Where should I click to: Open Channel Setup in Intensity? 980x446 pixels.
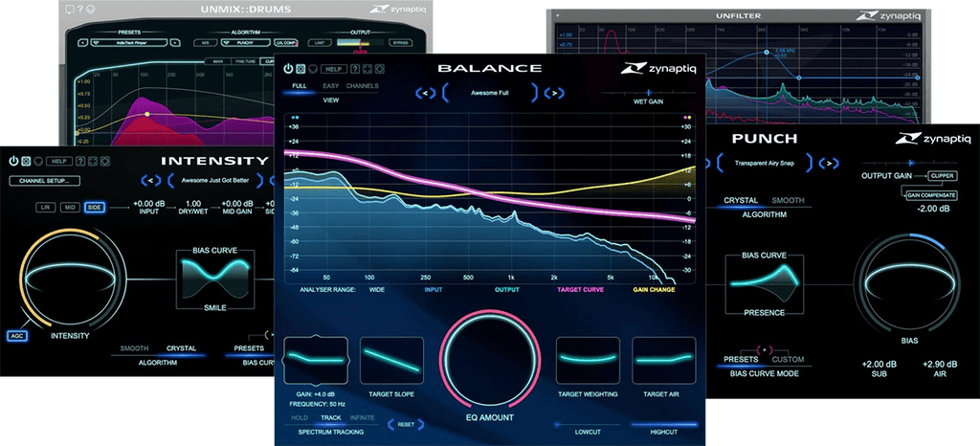44,181
